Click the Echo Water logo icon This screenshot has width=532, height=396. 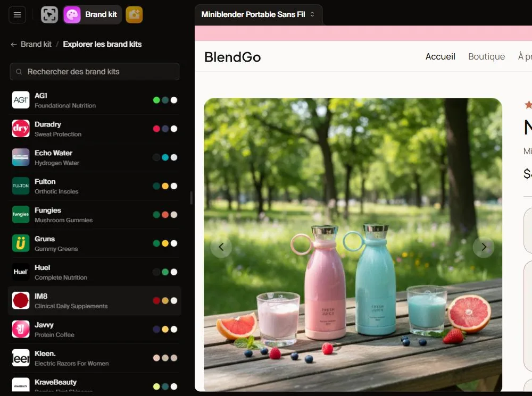(x=21, y=157)
